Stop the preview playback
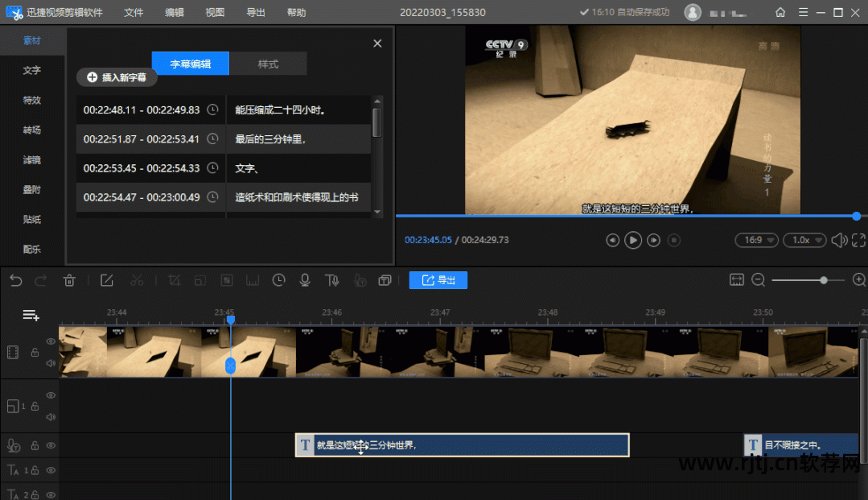Viewport: 868px width, 500px height. click(x=673, y=240)
